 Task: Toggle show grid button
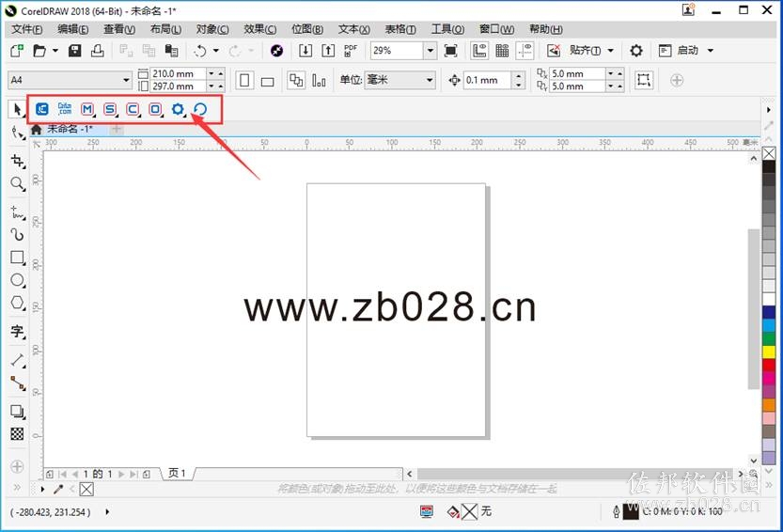coord(502,51)
